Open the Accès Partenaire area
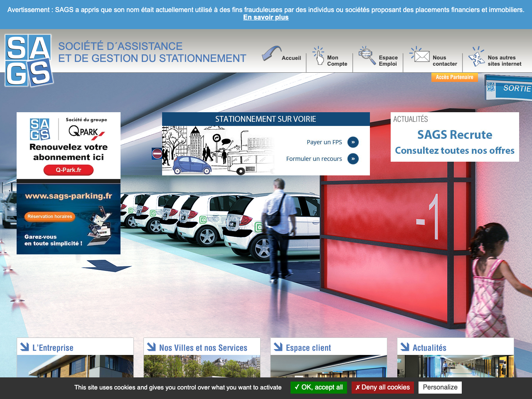Viewport: 532px width, 399px height. point(454,77)
